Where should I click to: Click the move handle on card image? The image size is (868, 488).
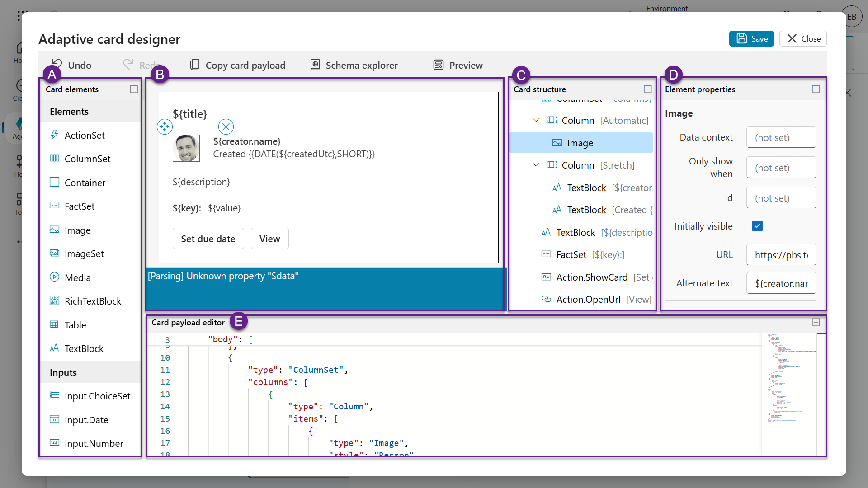pos(165,127)
